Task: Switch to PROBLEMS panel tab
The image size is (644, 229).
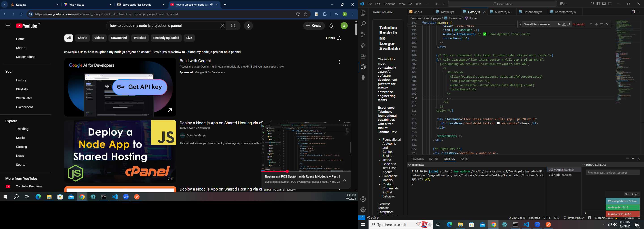Action: 417,159
